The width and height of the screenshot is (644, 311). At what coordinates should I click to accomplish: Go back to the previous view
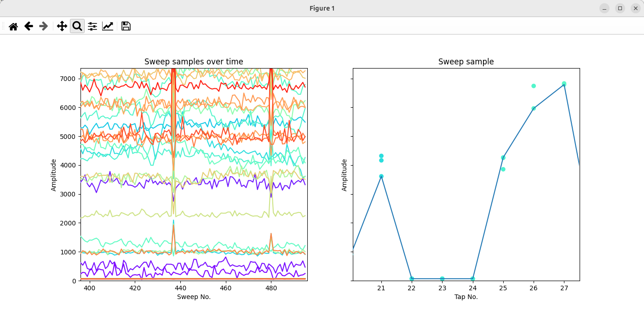(29, 26)
